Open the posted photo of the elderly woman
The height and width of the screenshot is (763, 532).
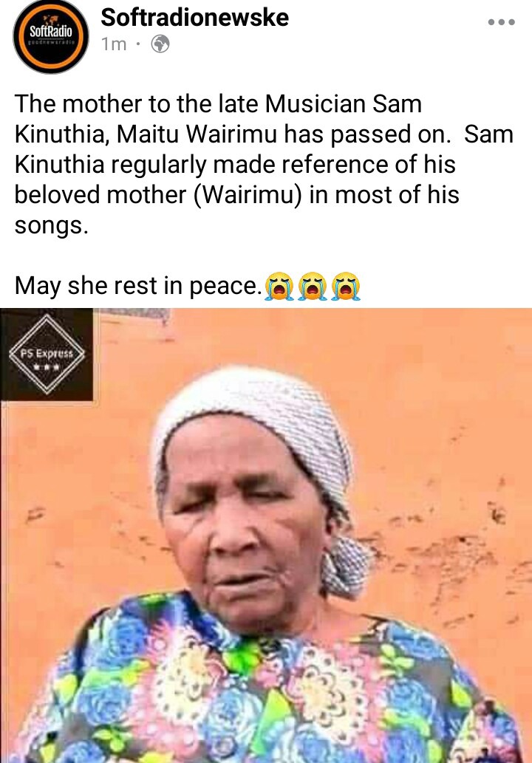[266, 536]
